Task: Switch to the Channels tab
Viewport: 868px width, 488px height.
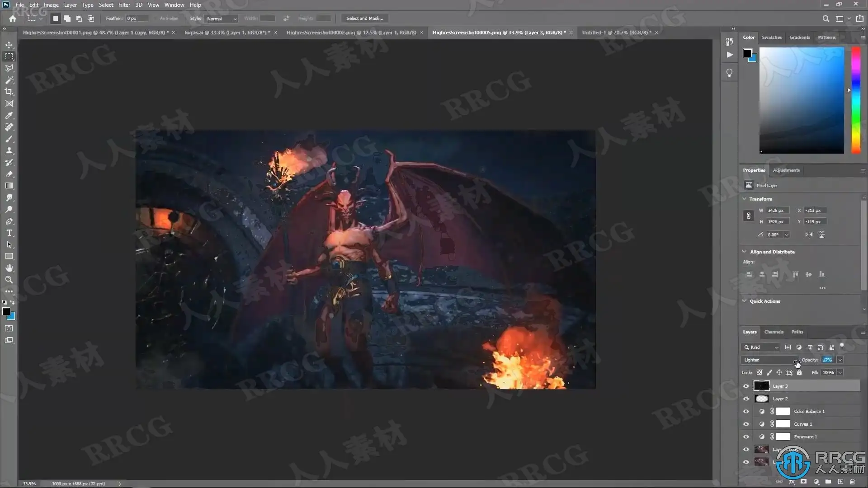Action: point(774,332)
